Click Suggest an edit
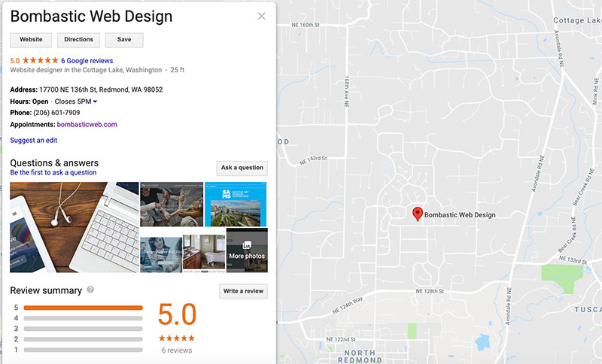 34,141
